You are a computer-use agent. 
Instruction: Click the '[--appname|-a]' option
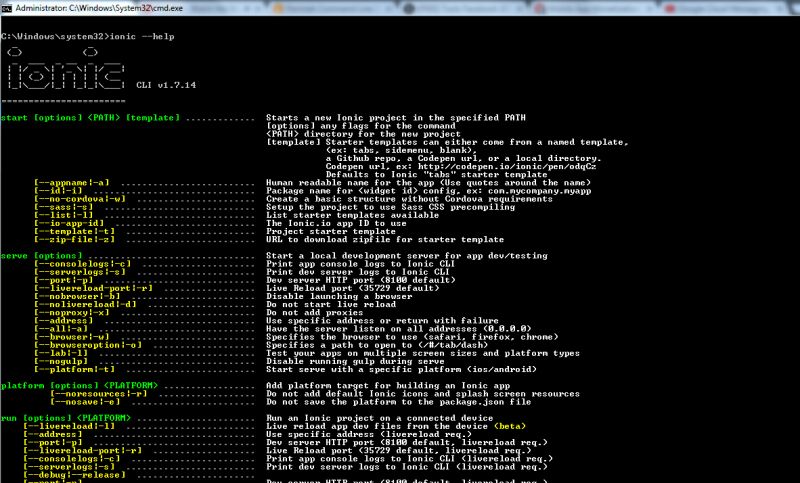click(x=72, y=183)
